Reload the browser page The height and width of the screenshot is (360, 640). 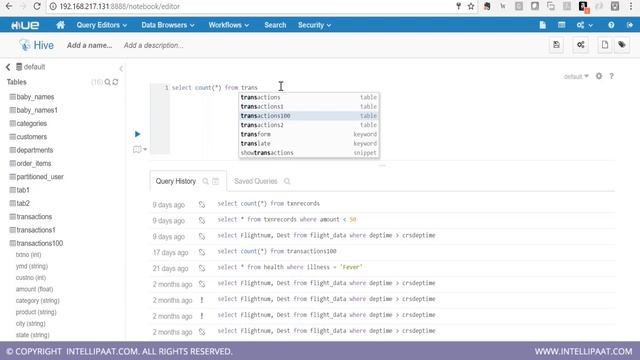(36, 6)
